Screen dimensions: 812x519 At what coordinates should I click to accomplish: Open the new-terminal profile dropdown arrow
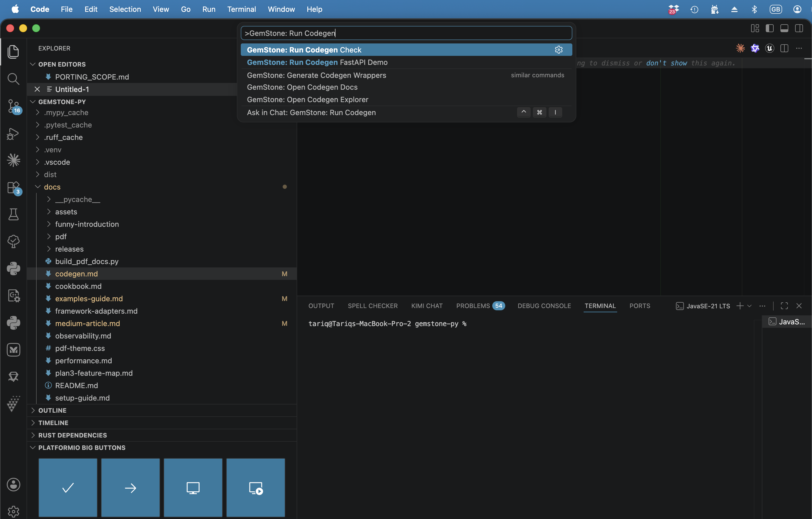(749, 306)
